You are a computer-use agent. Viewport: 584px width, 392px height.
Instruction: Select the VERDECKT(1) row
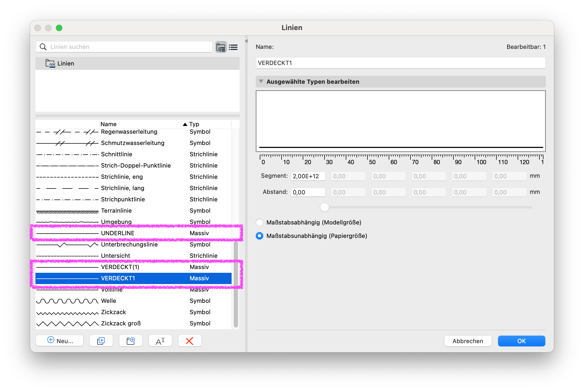point(134,267)
